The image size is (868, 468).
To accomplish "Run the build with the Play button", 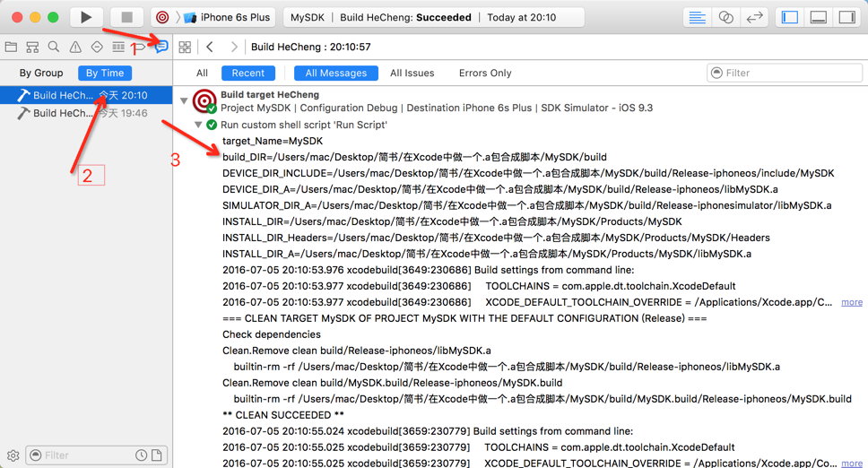I will pos(86,17).
